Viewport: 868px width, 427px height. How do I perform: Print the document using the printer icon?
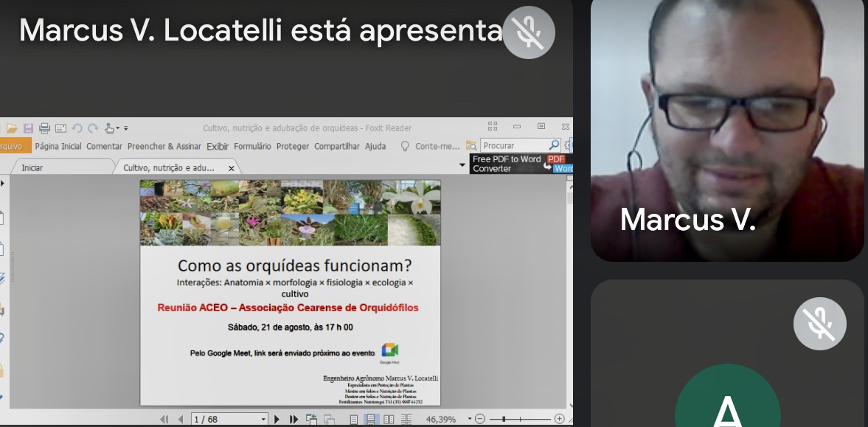pyautogui.click(x=45, y=128)
